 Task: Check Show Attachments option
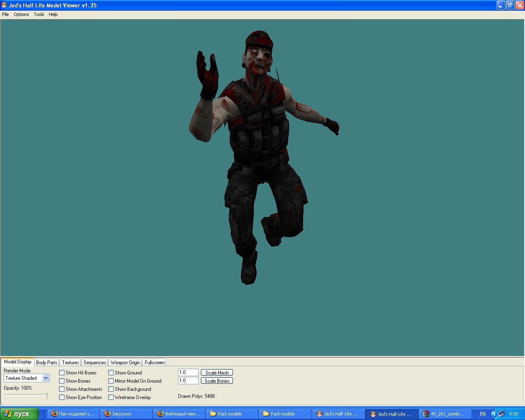point(62,389)
